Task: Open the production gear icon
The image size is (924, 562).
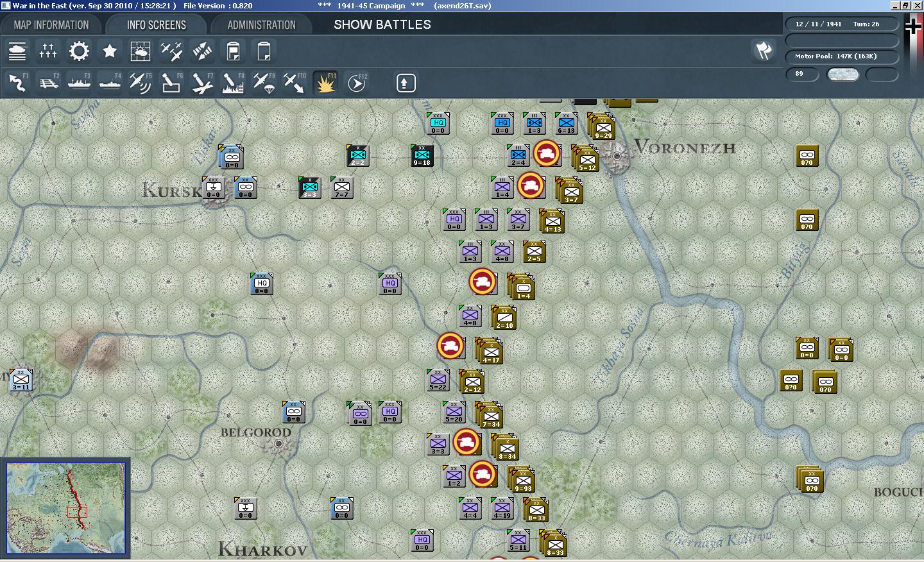Action: [79, 51]
